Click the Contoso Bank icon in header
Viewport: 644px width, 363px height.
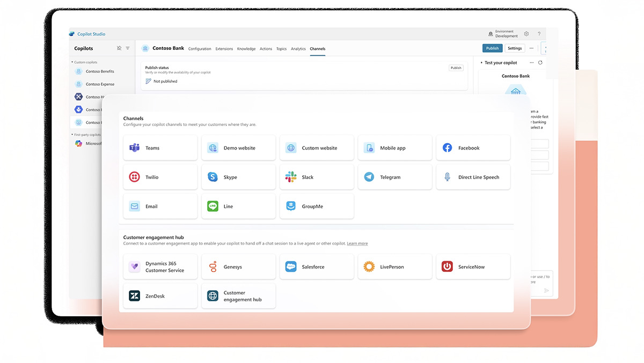[145, 48]
